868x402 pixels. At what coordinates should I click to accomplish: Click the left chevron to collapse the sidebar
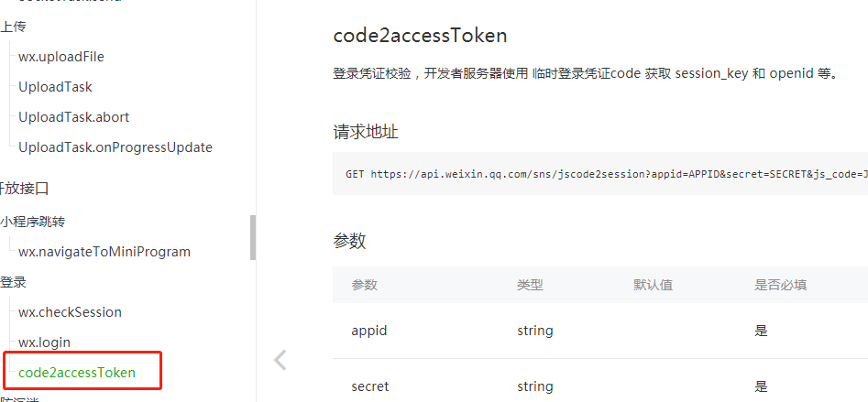tap(280, 360)
